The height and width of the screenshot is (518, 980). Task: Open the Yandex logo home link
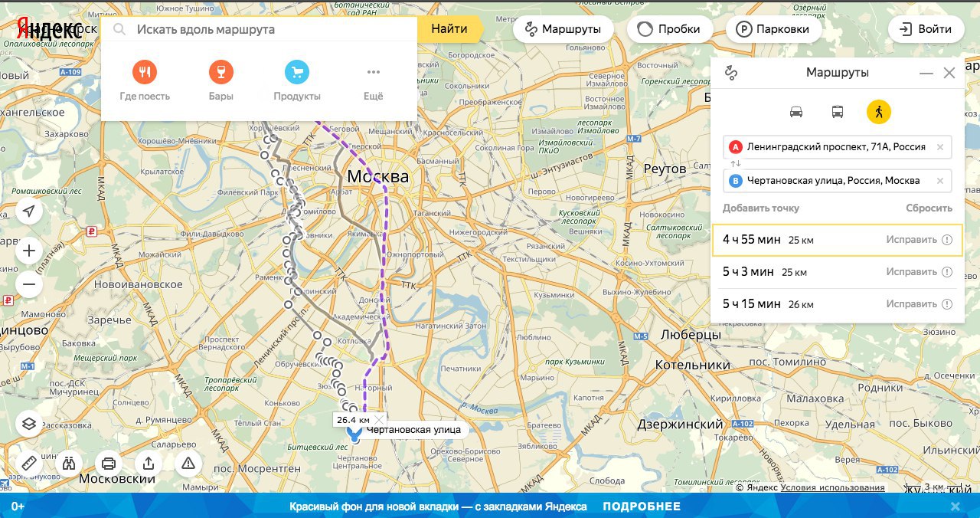point(50,30)
